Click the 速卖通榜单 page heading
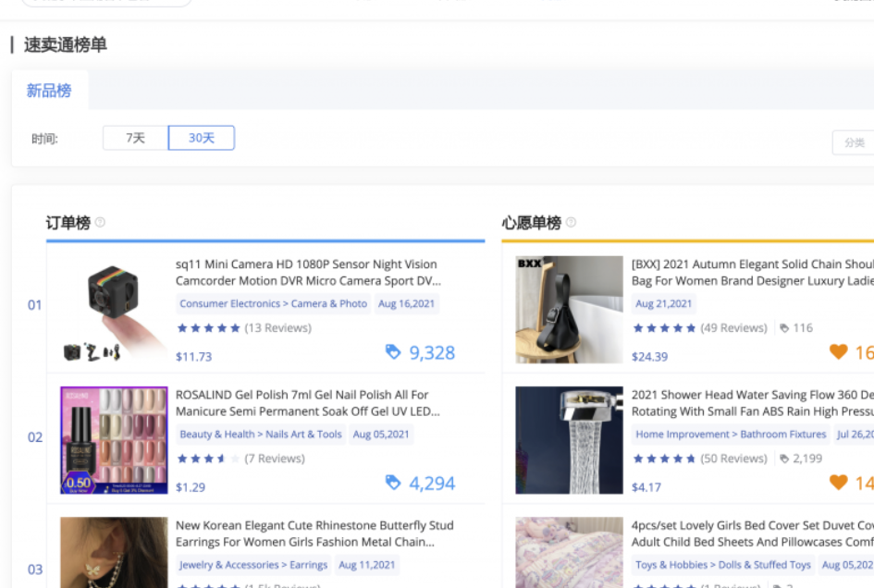 [66, 44]
